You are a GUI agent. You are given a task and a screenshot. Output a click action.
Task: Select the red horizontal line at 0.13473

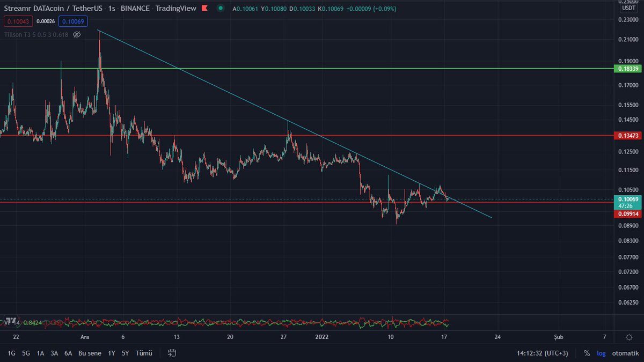pos(306,135)
